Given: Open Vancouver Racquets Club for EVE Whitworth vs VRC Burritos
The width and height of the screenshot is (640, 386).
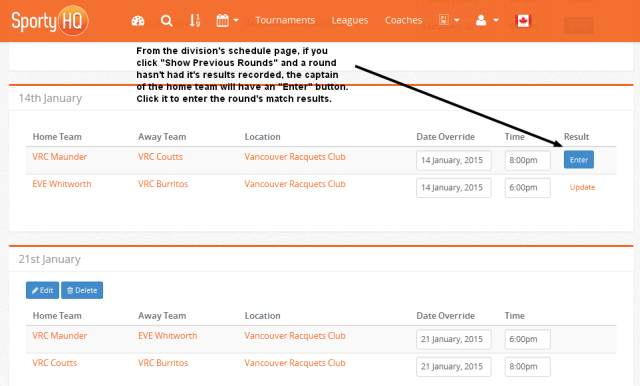Looking at the screenshot, I should [295, 184].
